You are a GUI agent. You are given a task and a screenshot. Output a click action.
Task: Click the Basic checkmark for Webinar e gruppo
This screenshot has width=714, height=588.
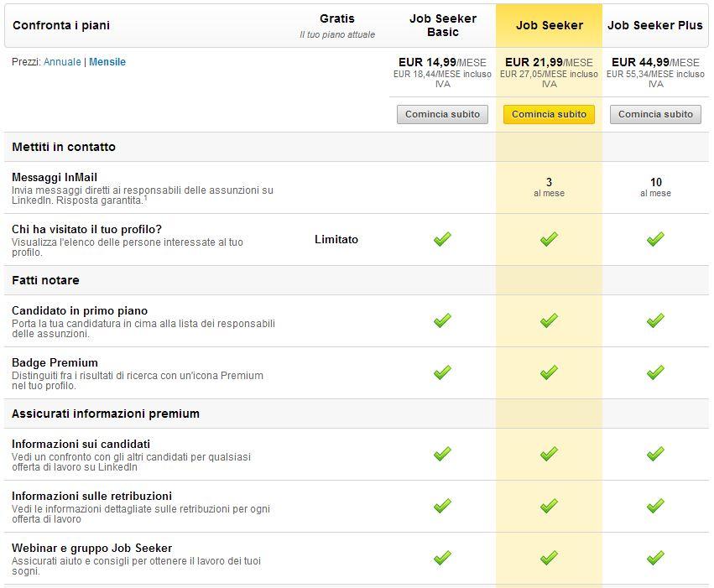coord(442,558)
